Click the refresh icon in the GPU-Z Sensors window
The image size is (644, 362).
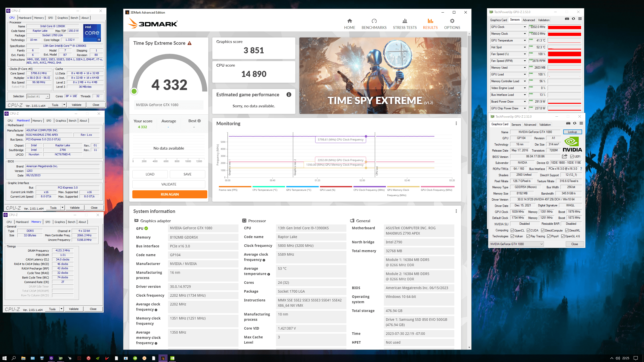(573, 19)
